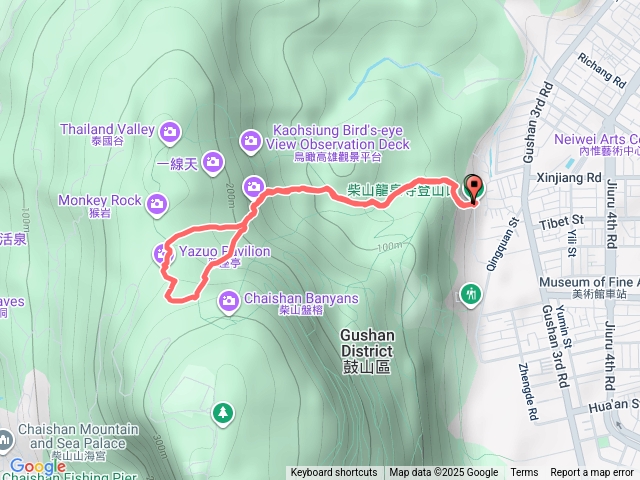Click the unlabeled camera pin near 200m contour

253,188
